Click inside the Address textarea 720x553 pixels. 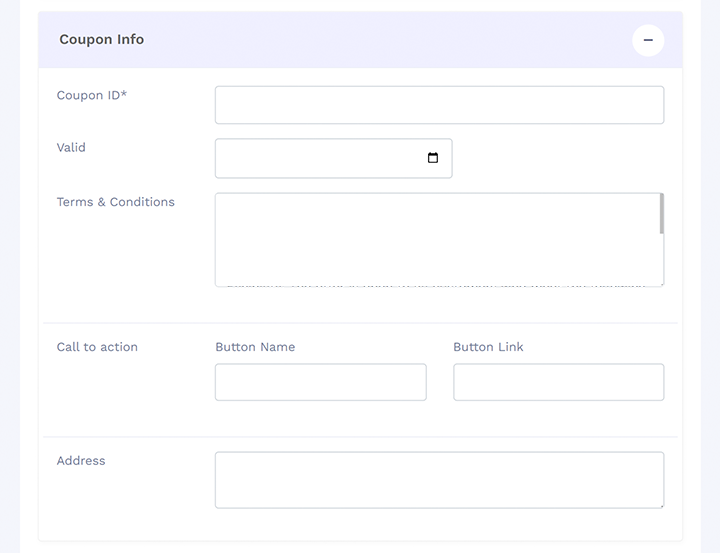(439, 480)
